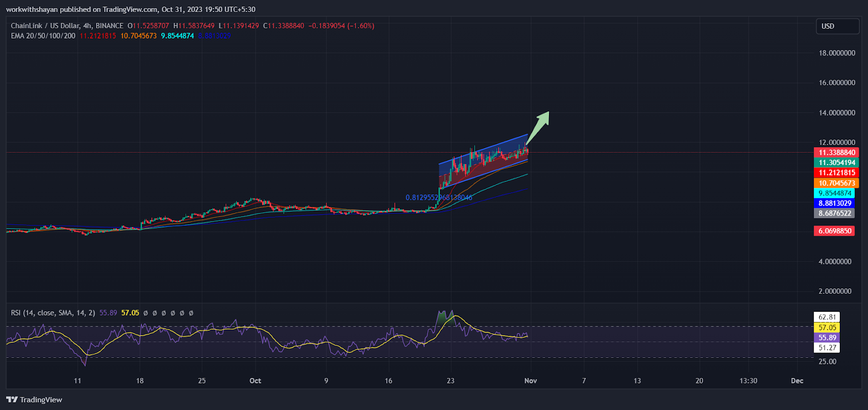Click the 25 date label on the time axis
Screen dimensions: 868x410
(202, 381)
